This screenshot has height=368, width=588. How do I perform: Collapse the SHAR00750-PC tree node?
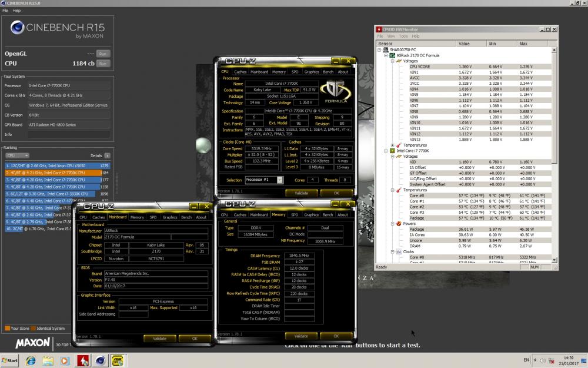coord(380,50)
